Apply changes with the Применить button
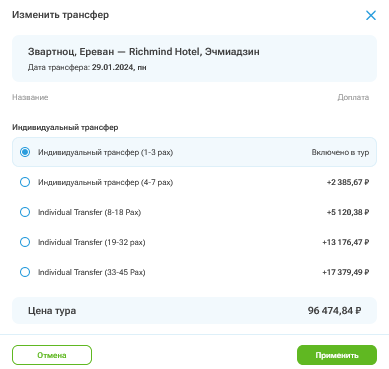Viewport: 389px width, 369px height. click(337, 355)
